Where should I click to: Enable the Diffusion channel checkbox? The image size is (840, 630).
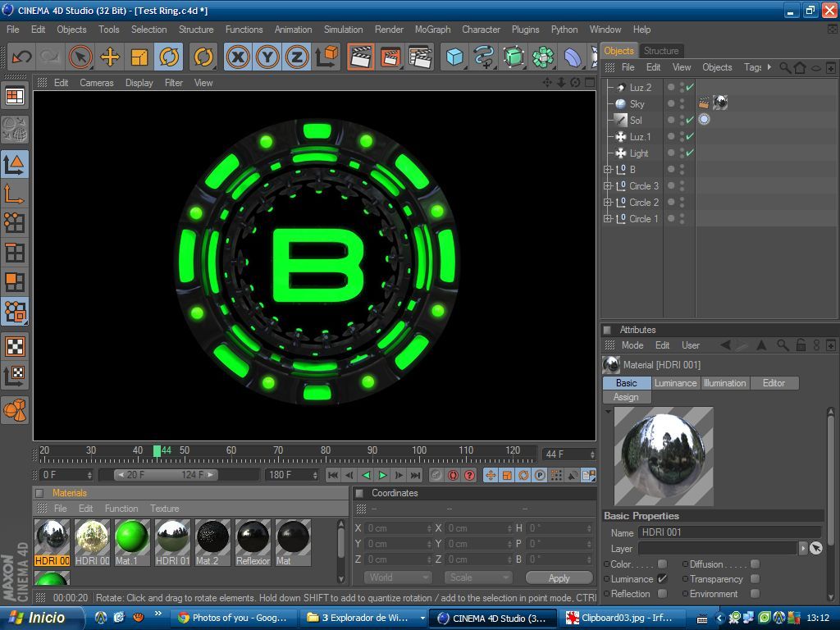[x=755, y=564]
